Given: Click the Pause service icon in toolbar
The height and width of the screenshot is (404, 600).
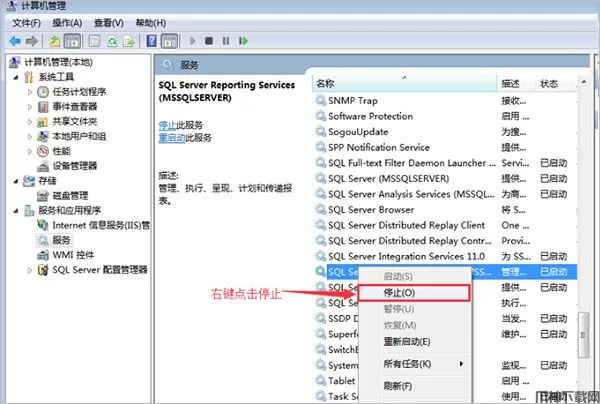Looking at the screenshot, I should coord(226,41).
